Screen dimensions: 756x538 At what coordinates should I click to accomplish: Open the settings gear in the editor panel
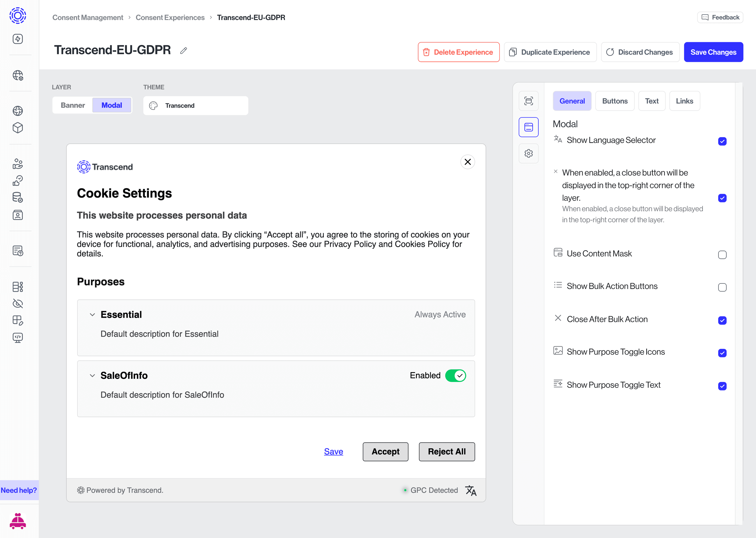pyautogui.click(x=529, y=153)
